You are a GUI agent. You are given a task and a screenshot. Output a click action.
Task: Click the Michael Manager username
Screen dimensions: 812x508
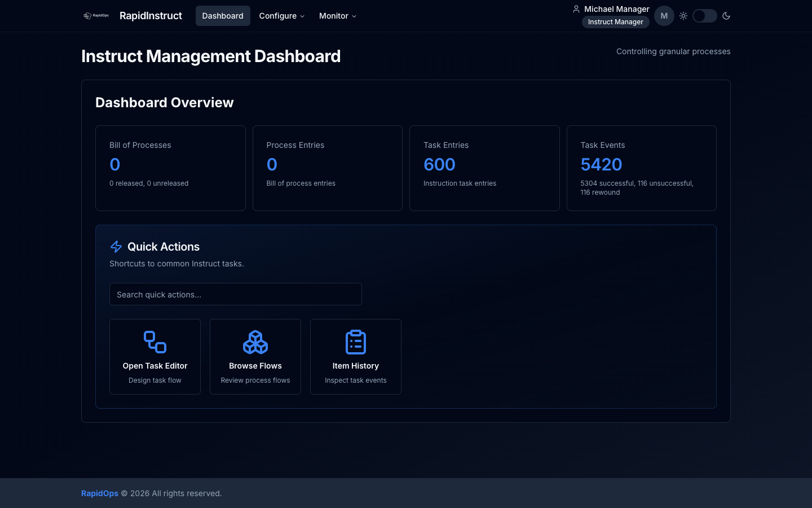tap(617, 9)
